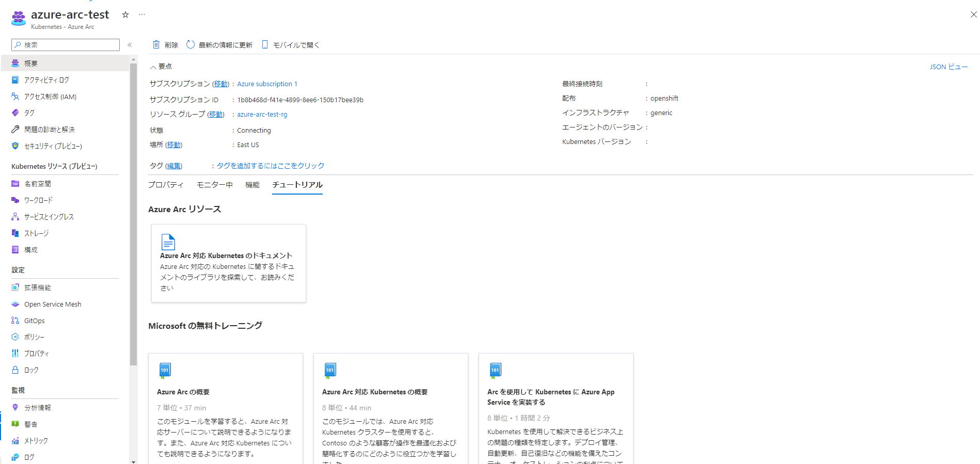The image size is (980, 464).
Task: Open azure-arc-test-rg resource group link
Action: point(262,115)
